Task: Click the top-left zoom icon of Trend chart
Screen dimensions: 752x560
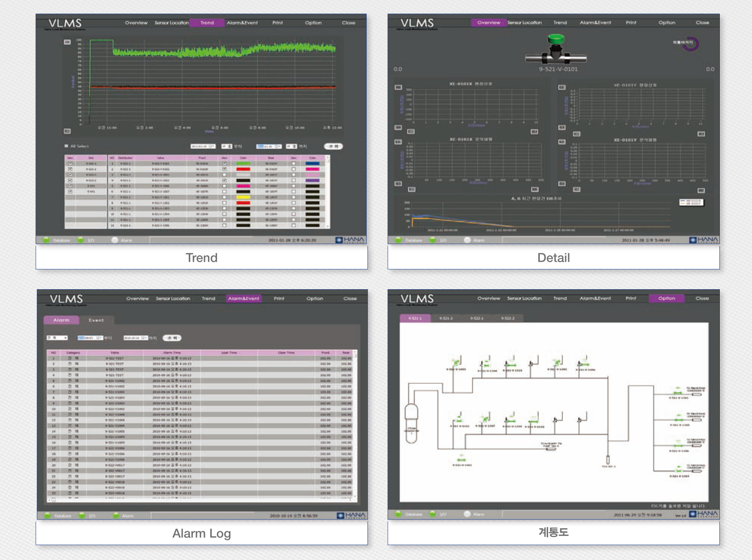Action: pos(67,42)
